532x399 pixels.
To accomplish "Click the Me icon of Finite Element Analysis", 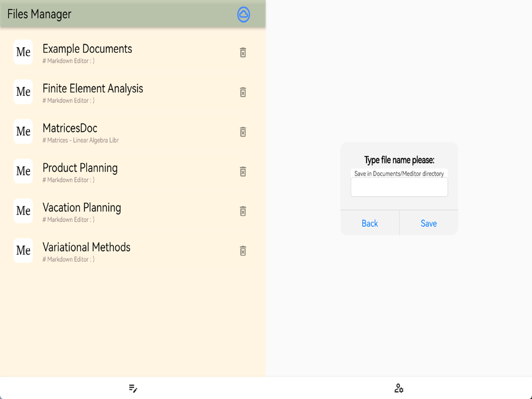I will (23, 92).
